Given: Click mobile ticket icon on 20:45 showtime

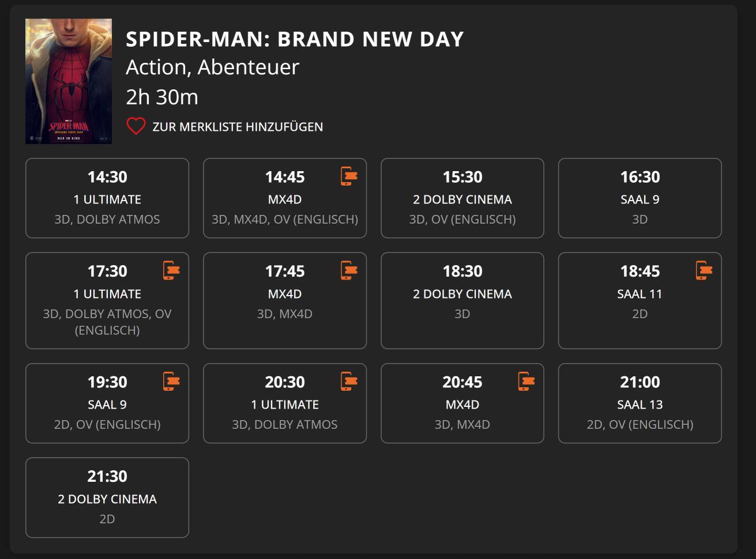Looking at the screenshot, I should [526, 381].
